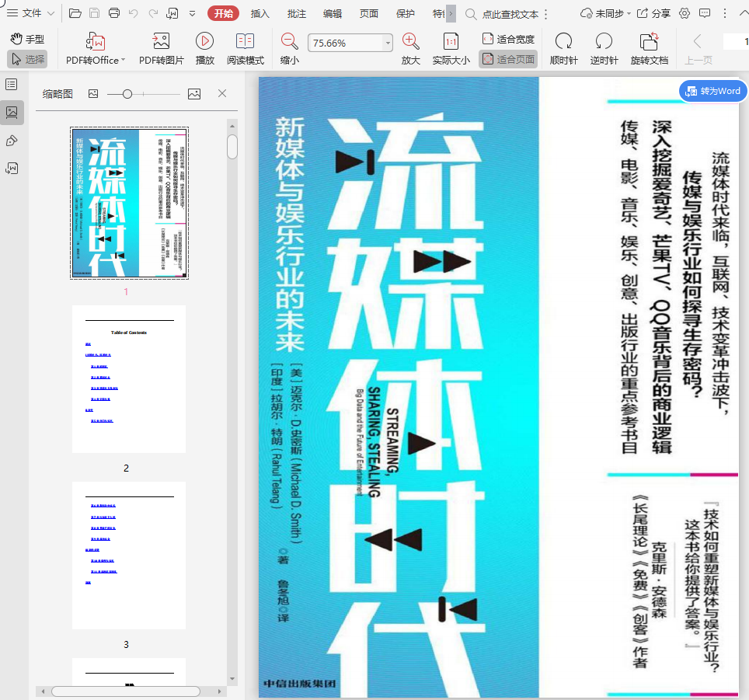This screenshot has height=700, width=749.
Task: Open the 未同步 sync dropdown
Action: coord(605,13)
